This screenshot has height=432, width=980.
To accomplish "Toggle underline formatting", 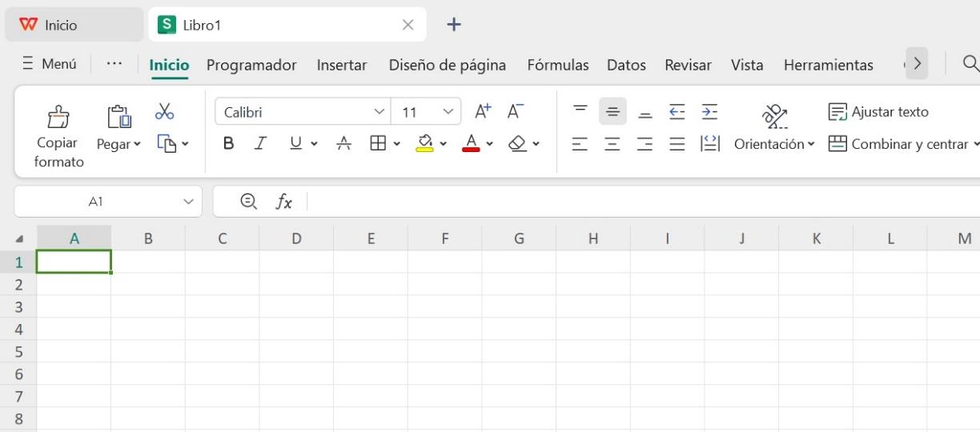I will pyautogui.click(x=295, y=144).
